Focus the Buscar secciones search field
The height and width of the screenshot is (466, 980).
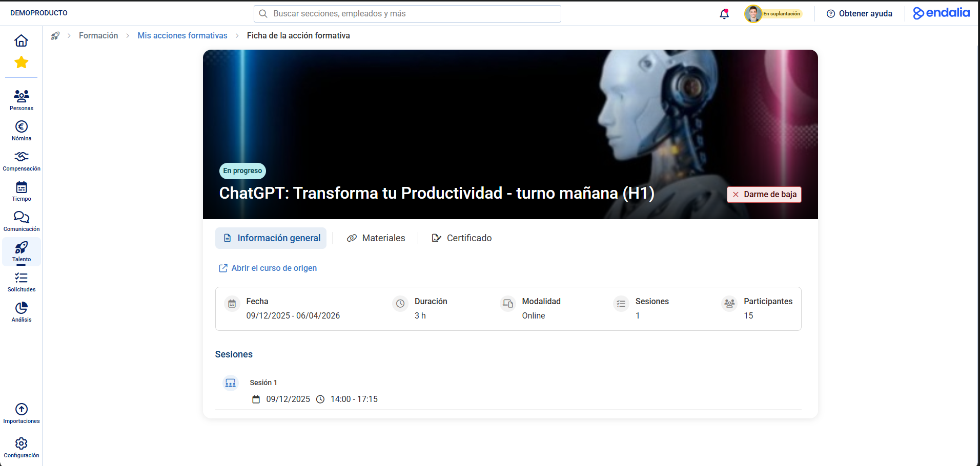[407, 14]
